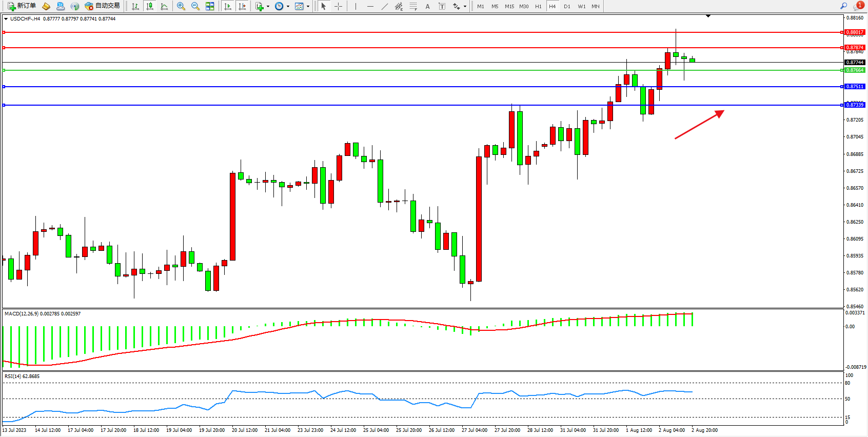868x437 pixels.
Task: Expand the periodicity clock dropdown arrow
Action: tap(288, 7)
